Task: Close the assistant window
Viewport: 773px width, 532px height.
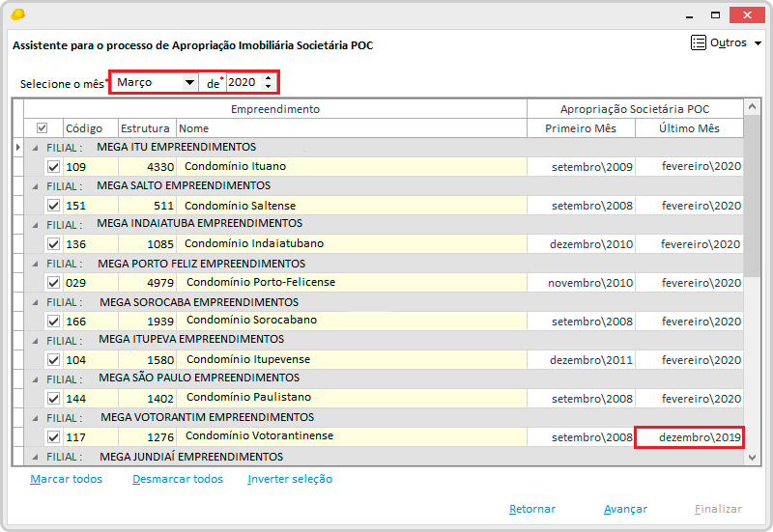Action: [x=747, y=15]
